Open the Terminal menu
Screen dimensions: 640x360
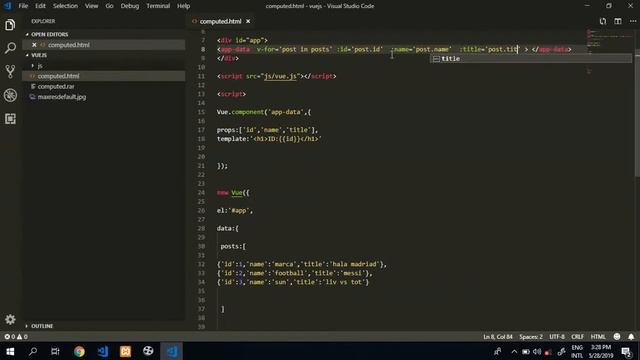(158, 6)
